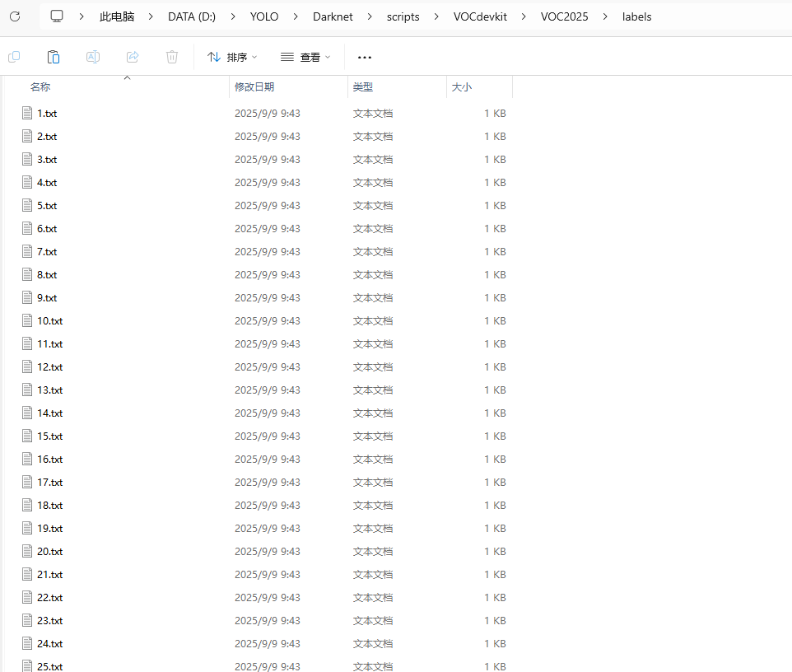792x672 pixels.
Task: Go to DATA (D:) in the breadcrumb
Action: (x=192, y=16)
